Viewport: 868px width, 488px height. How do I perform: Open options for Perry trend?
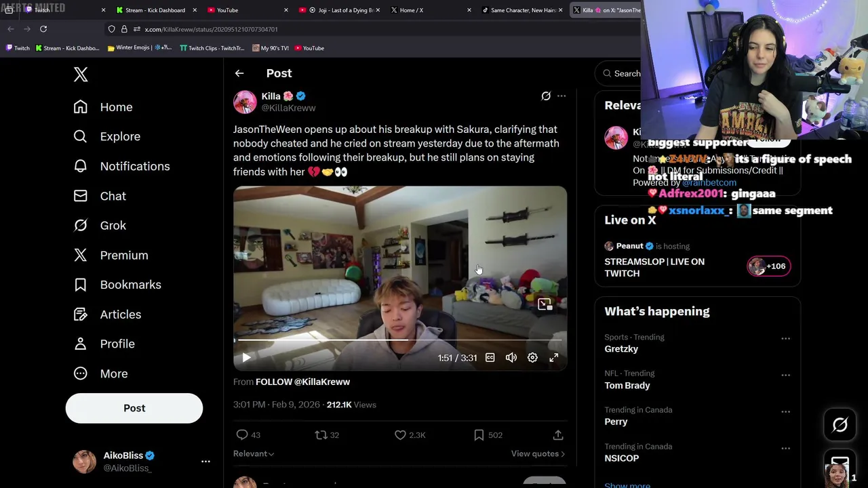coord(785,411)
